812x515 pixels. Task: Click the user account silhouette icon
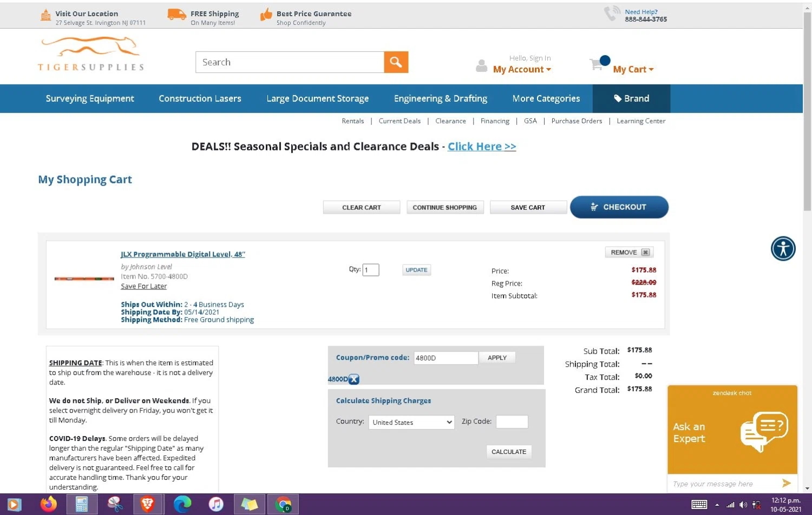click(x=481, y=66)
